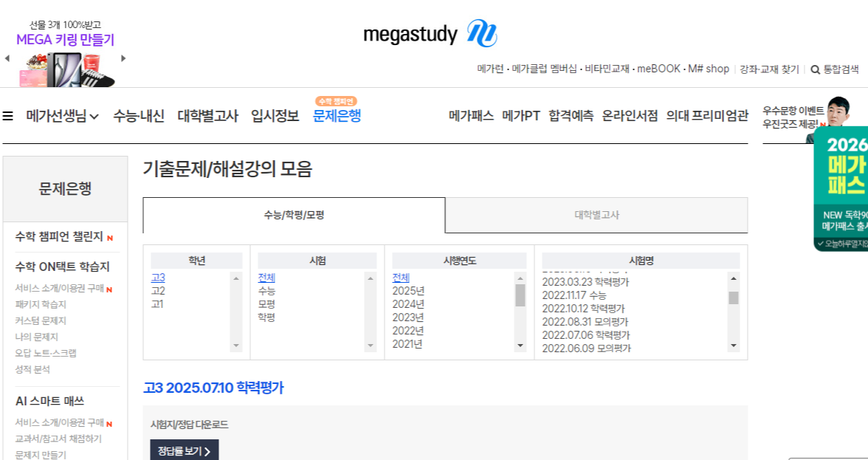Open the 문제은행 menu

337,116
